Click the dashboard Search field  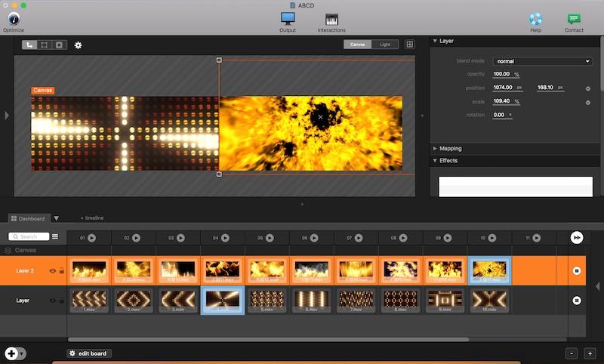29,236
